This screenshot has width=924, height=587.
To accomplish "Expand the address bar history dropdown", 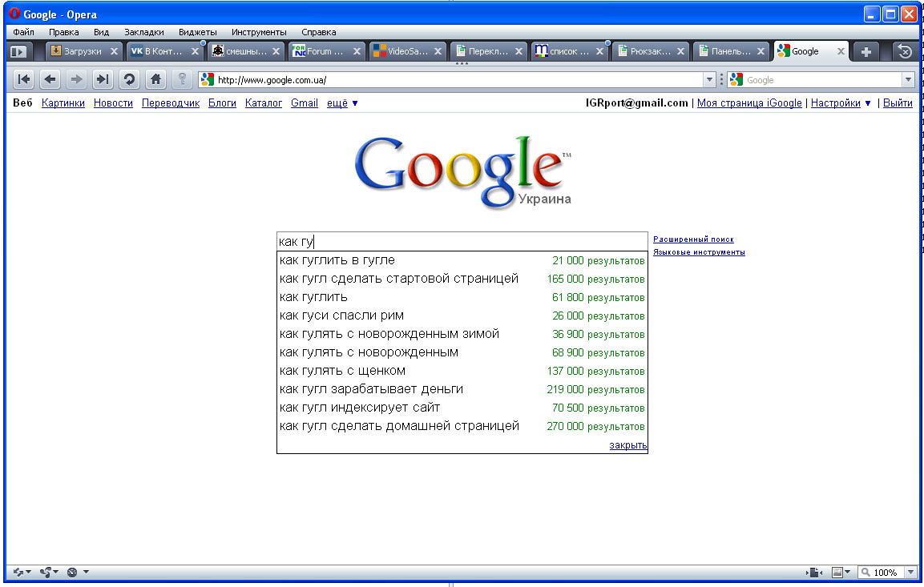I will (709, 79).
